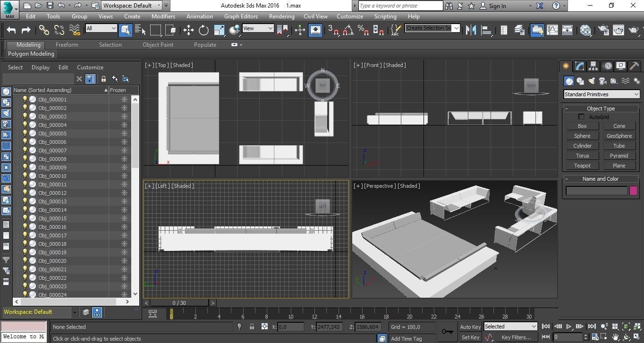
Task: Select Obj_000012 in the Scene Explorer
Action: click(x=52, y=193)
